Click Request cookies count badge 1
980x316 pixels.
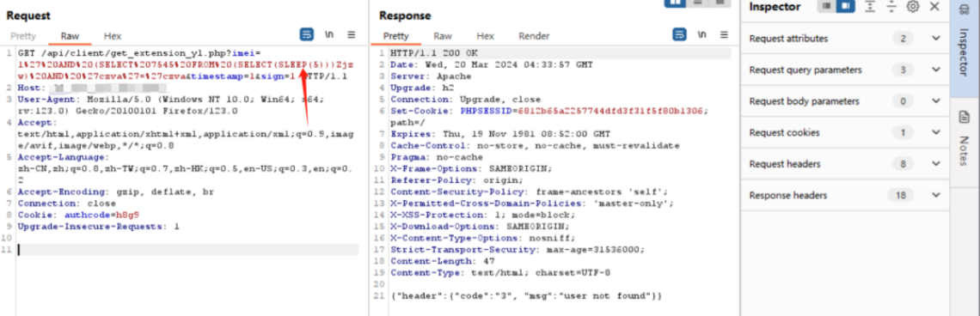(x=903, y=132)
